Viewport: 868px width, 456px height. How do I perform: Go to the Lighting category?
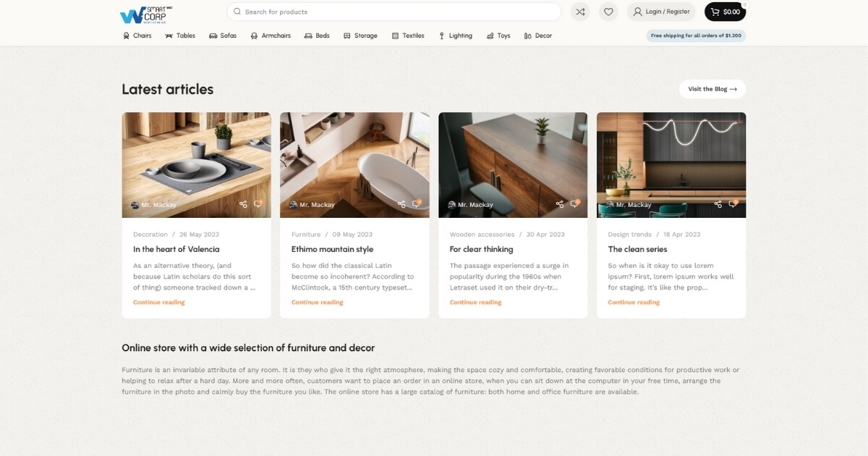pyautogui.click(x=455, y=35)
